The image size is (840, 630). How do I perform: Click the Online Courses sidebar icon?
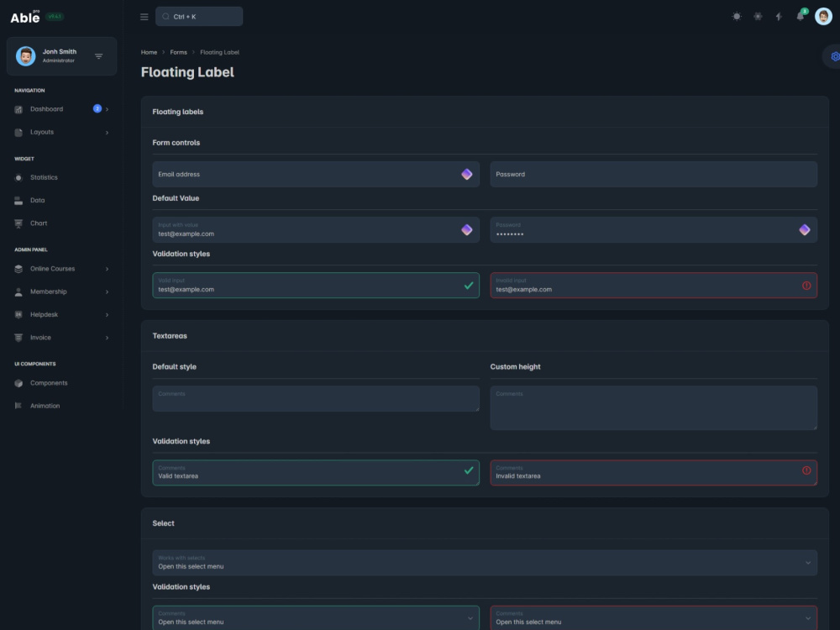pyautogui.click(x=18, y=269)
